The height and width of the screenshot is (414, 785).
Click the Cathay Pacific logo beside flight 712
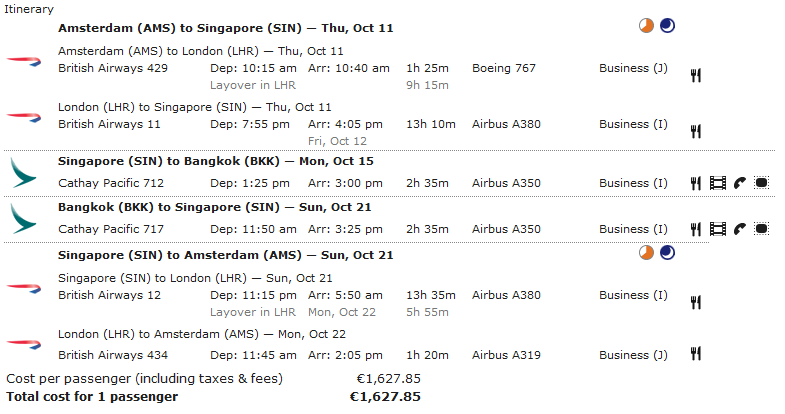(23, 173)
